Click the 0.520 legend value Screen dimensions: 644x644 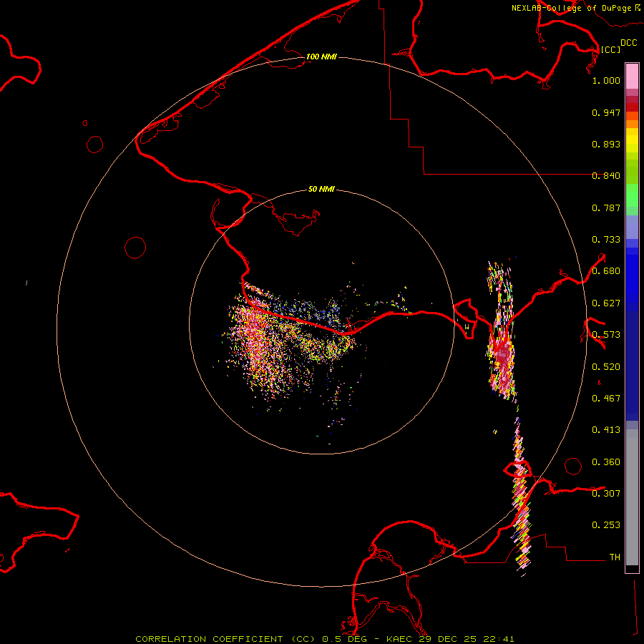click(x=606, y=367)
